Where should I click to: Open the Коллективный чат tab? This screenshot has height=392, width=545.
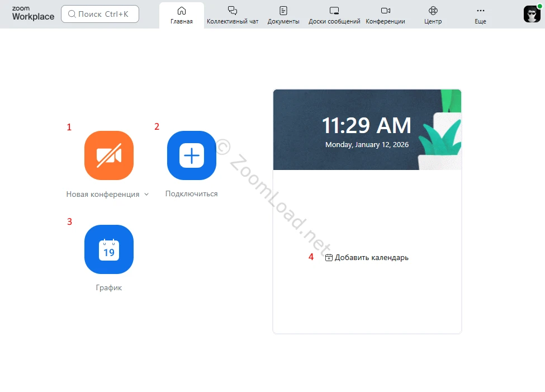(x=233, y=15)
